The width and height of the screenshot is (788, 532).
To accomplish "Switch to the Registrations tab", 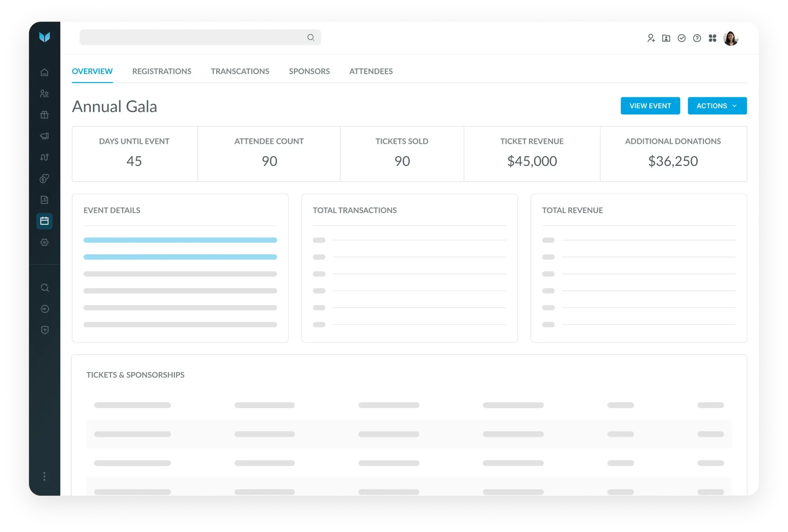I will [x=162, y=71].
